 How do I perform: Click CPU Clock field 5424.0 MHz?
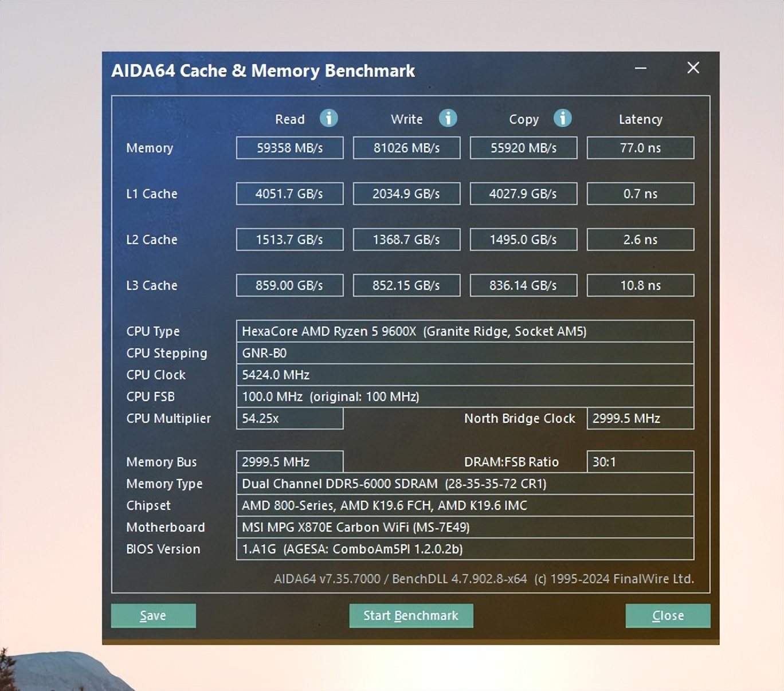pos(465,375)
